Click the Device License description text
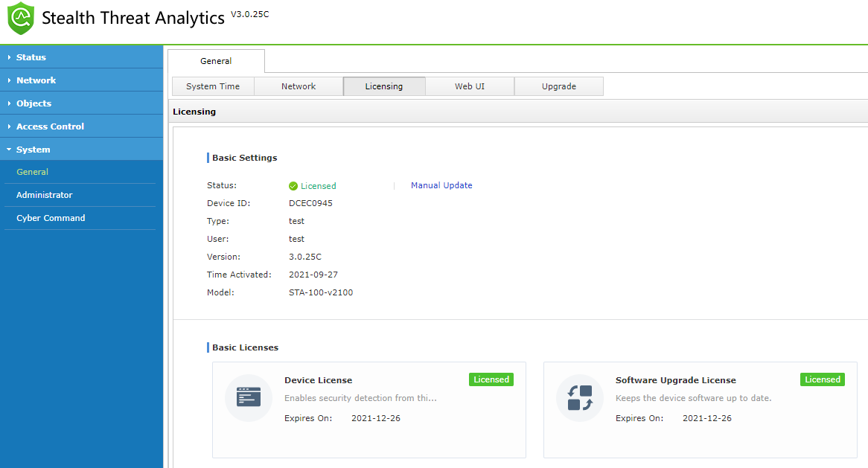This screenshot has width=868, height=468. pos(360,398)
